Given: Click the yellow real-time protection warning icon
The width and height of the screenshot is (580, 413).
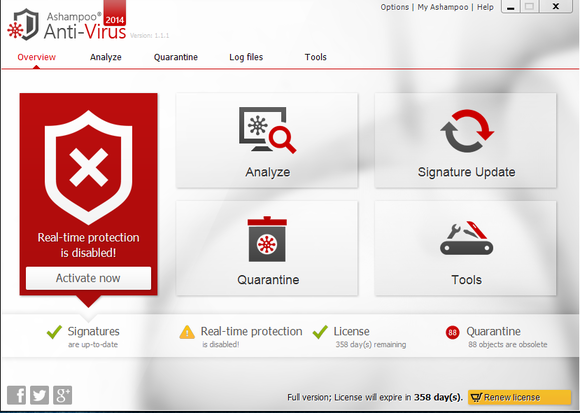Looking at the screenshot, I should 187,332.
